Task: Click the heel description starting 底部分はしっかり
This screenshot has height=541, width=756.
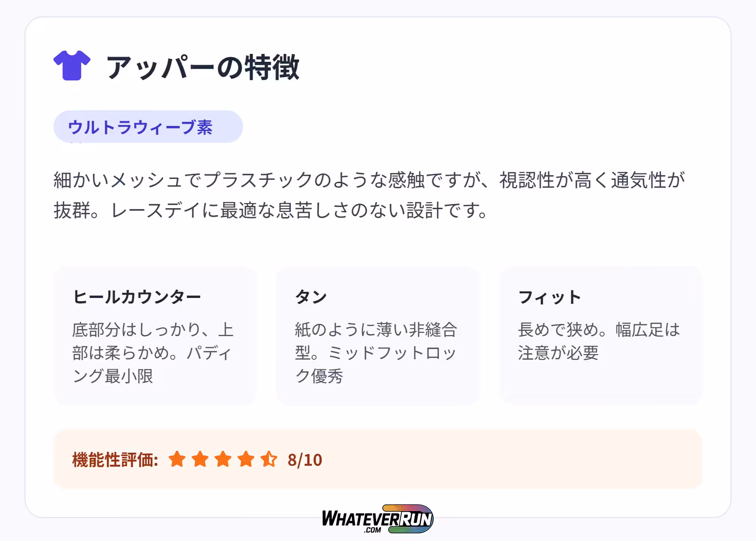Action: pos(153,353)
